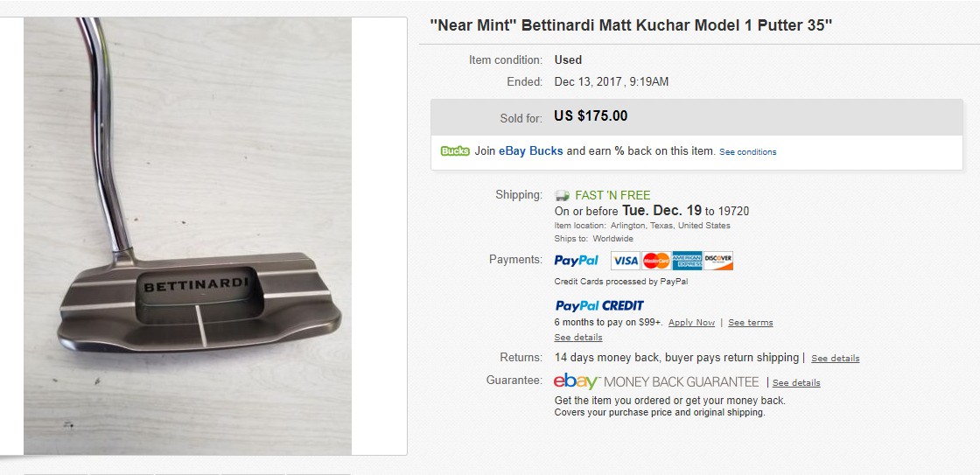
Task: Click the green eBay Bucks logo icon
Action: (x=455, y=151)
